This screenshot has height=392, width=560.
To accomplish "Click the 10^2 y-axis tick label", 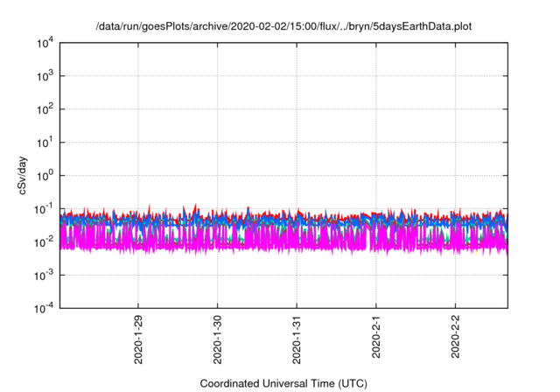I will (x=45, y=109).
